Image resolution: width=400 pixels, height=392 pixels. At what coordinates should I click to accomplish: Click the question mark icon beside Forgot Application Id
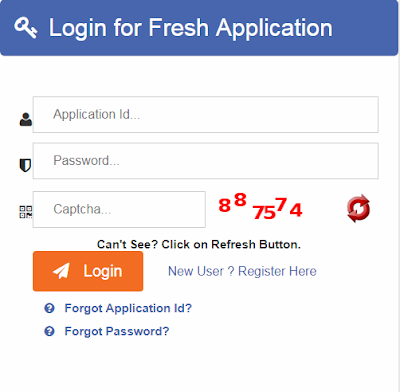point(49,308)
